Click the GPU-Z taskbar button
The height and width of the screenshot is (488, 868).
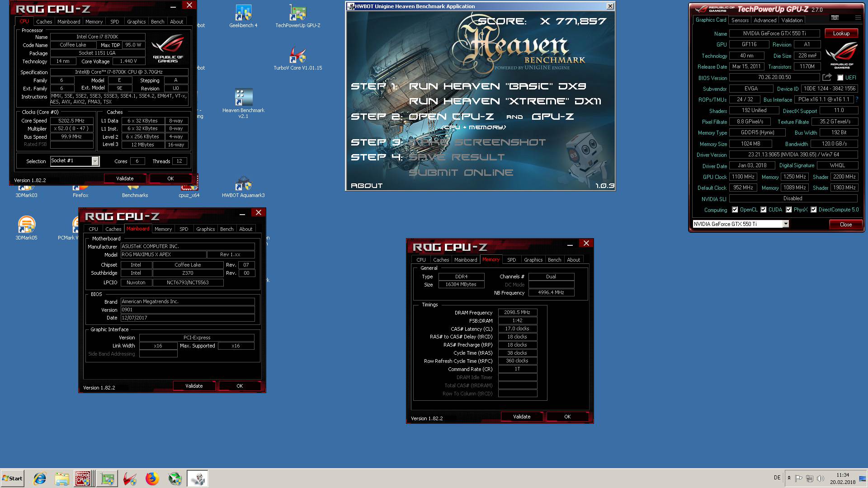point(108,479)
